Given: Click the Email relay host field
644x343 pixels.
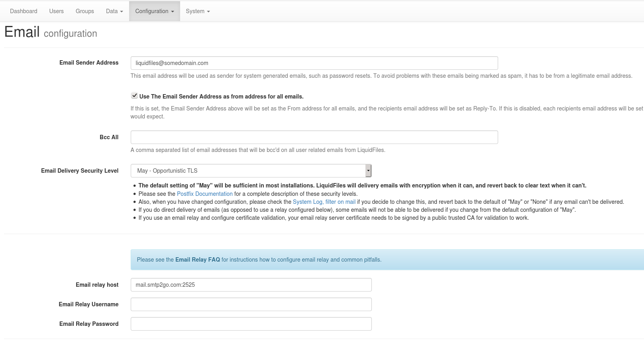Looking at the screenshot, I should (251, 285).
